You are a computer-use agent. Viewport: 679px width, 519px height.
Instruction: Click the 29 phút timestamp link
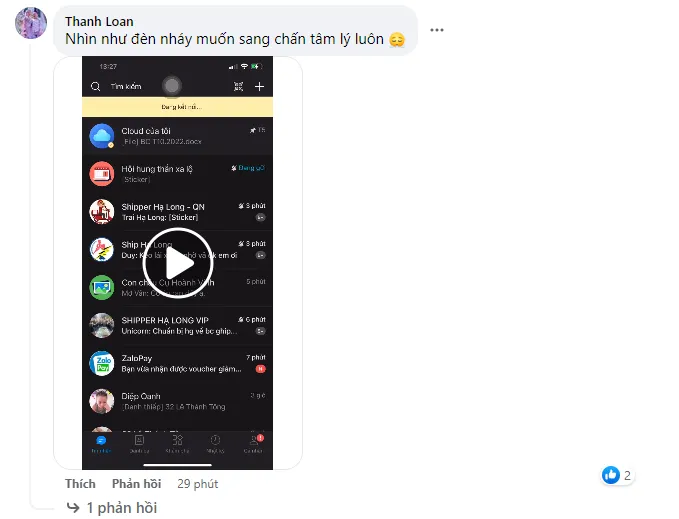point(197,484)
